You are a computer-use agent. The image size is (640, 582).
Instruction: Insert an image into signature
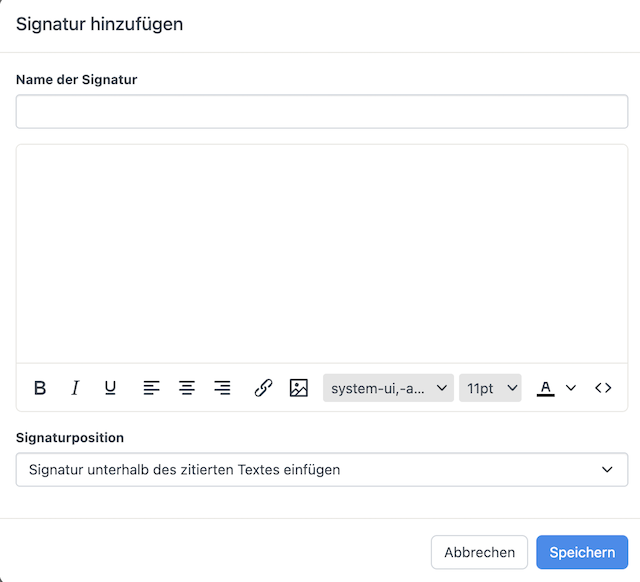click(x=299, y=388)
